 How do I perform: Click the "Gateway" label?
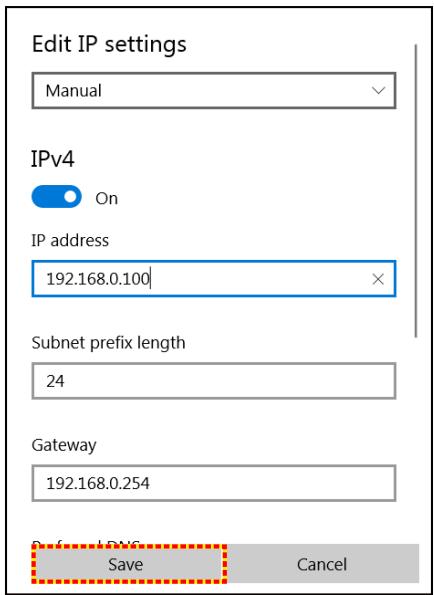click(64, 445)
